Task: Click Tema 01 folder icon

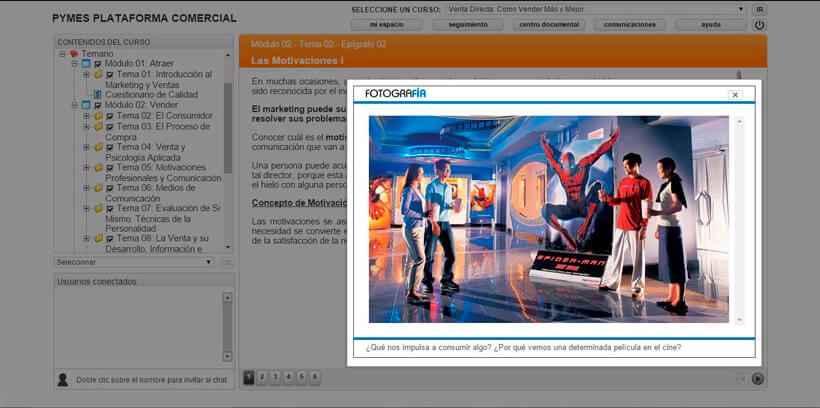Action: point(98,74)
